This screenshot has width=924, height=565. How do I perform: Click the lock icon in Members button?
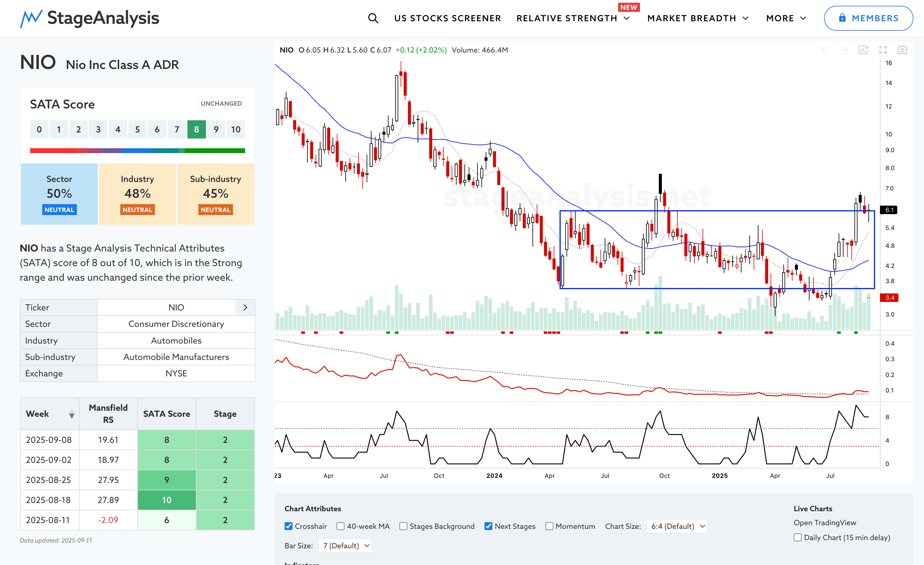click(842, 18)
